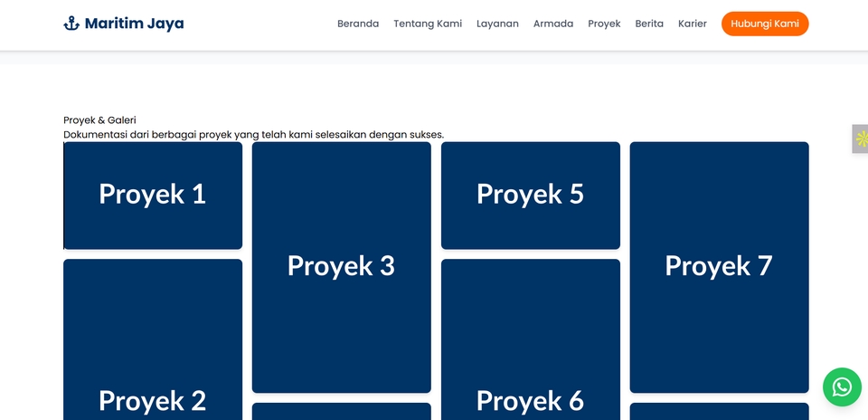Click the Dokumentasi dari berbagai proyek description
The width and height of the screenshot is (868, 420).
(x=253, y=135)
